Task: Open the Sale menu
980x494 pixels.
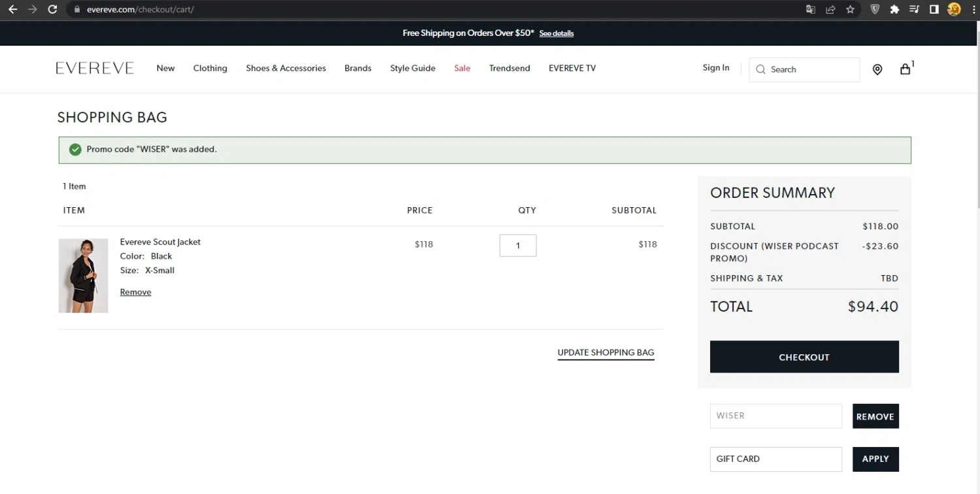Action: click(x=462, y=68)
